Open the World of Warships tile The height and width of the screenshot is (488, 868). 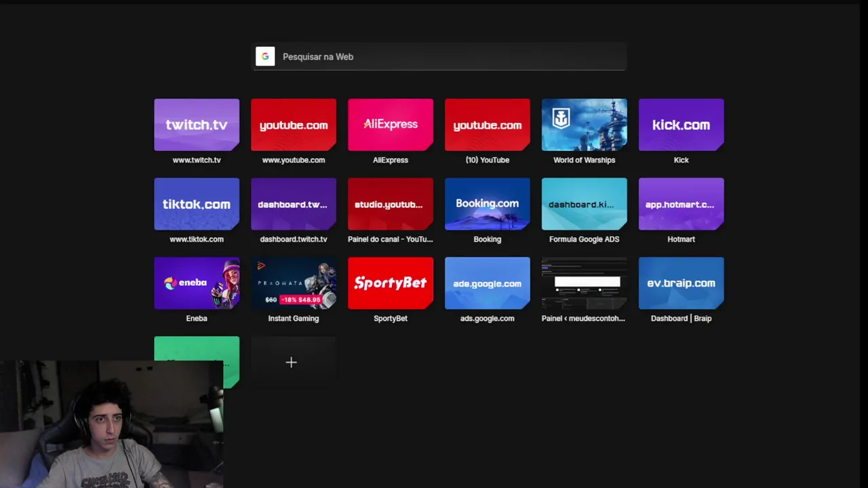(585, 125)
